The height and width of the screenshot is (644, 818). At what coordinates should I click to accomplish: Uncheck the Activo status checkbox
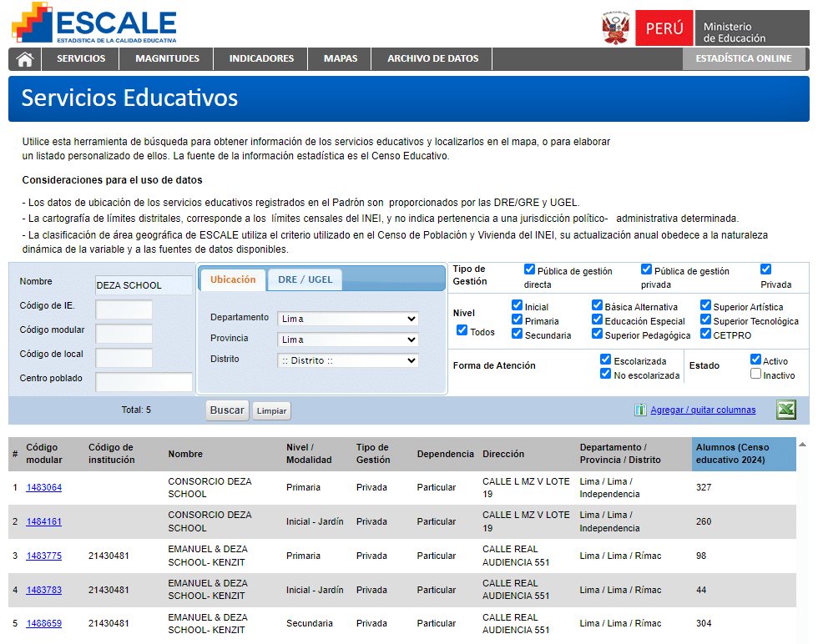(756, 360)
